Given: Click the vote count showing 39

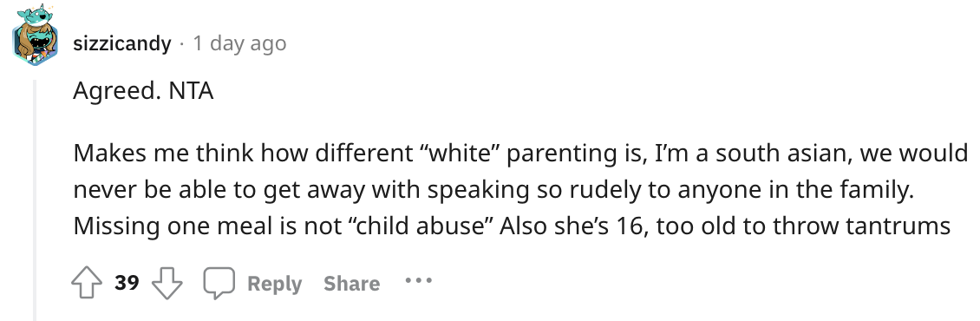Looking at the screenshot, I should pos(127,283).
